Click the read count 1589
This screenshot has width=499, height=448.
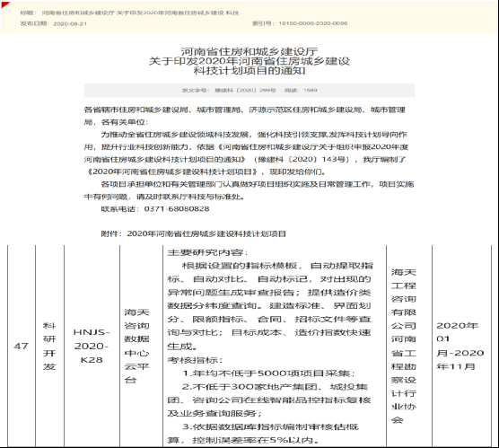[311, 90]
